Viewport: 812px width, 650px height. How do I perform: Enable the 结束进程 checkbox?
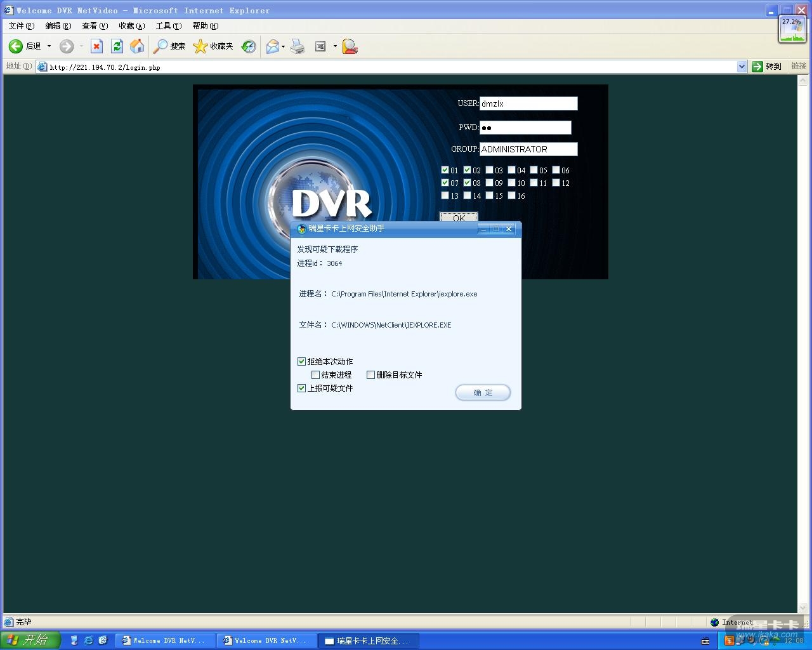coord(315,375)
